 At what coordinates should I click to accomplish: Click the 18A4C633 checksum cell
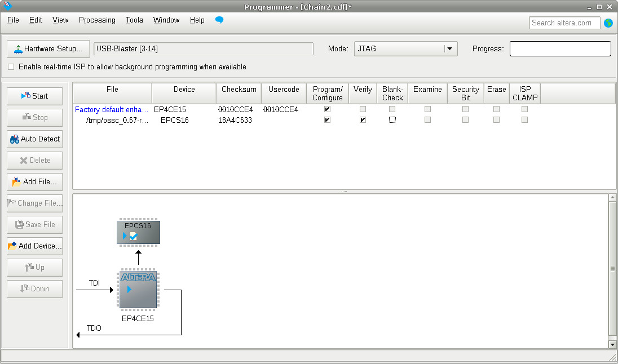pyautogui.click(x=235, y=120)
